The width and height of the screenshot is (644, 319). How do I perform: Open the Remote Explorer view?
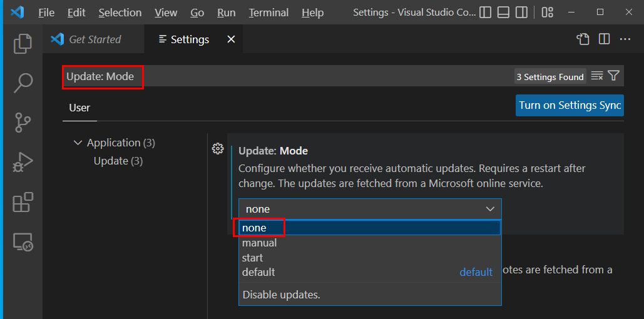click(23, 241)
